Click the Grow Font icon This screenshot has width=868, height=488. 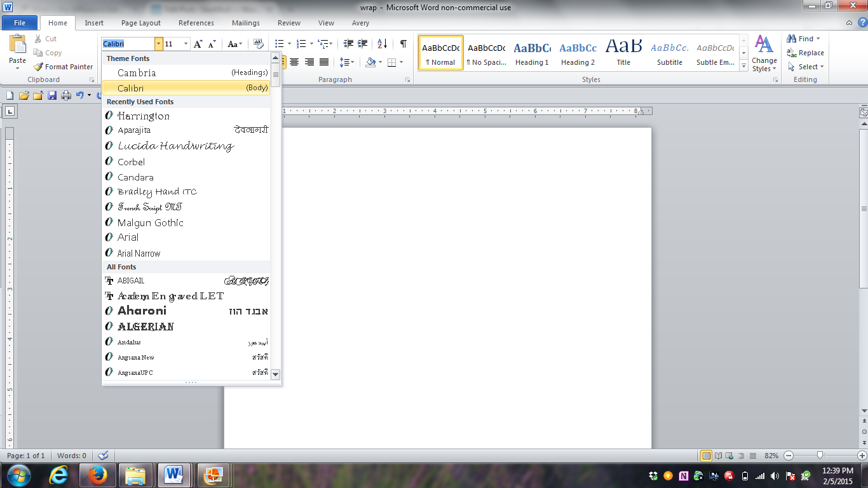198,44
